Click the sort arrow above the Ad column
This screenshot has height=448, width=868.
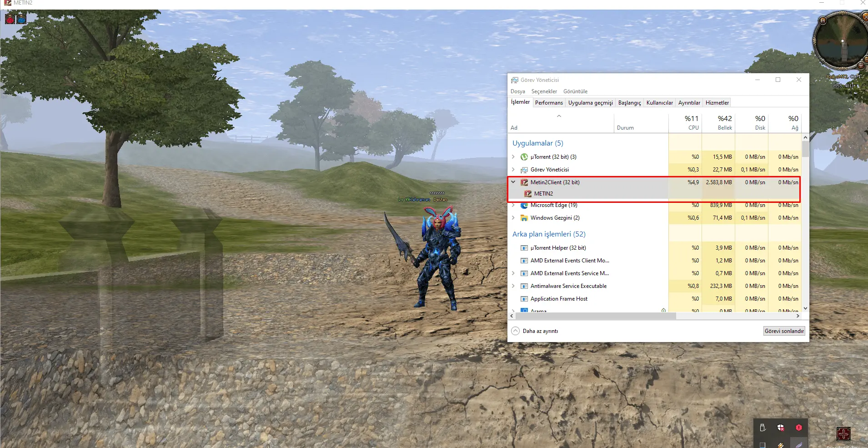(559, 116)
